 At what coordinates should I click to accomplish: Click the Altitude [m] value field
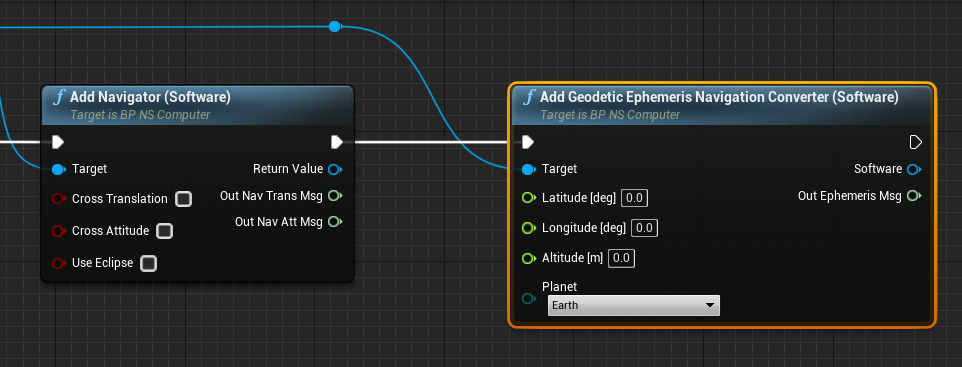[621, 258]
